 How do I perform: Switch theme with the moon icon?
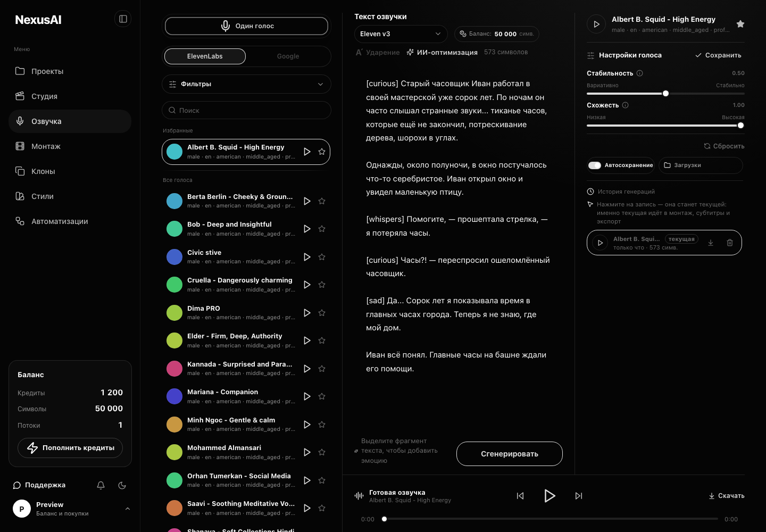[x=122, y=485]
